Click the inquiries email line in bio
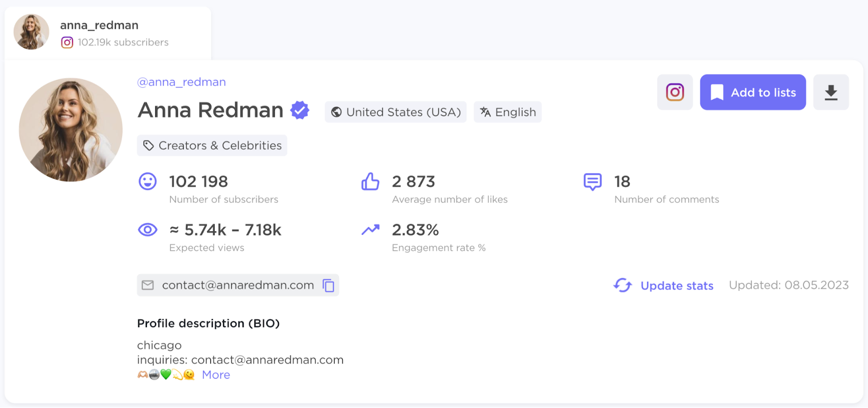The width and height of the screenshot is (868, 408). [x=240, y=360]
